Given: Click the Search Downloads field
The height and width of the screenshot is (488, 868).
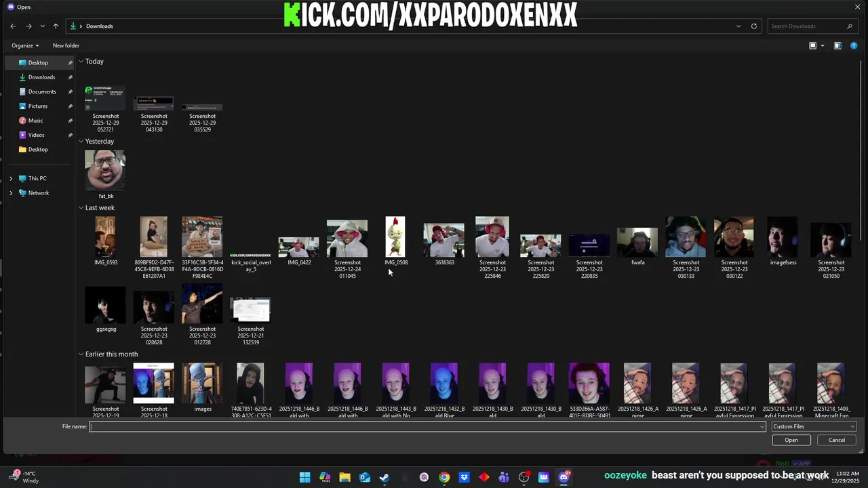Looking at the screenshot, I should coord(811,26).
